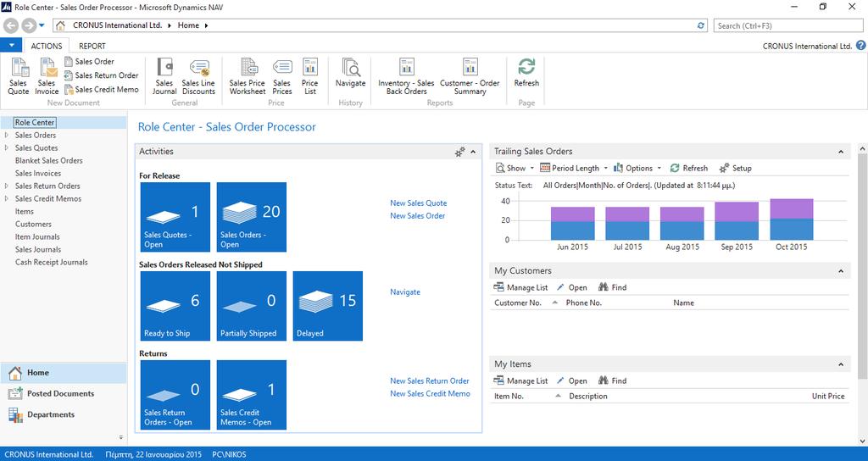Click the Search (Ctrl+F3) field

pos(787,25)
